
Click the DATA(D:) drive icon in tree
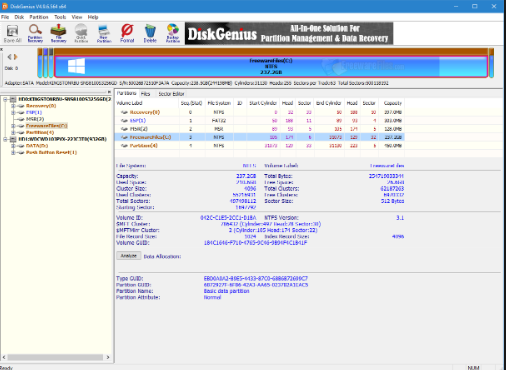click(x=21, y=146)
